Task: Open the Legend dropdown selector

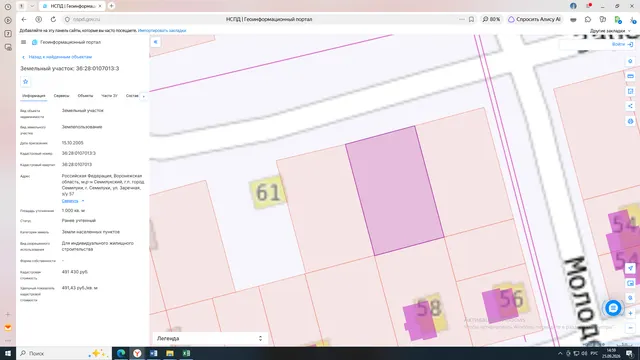Action: click(x=210, y=338)
